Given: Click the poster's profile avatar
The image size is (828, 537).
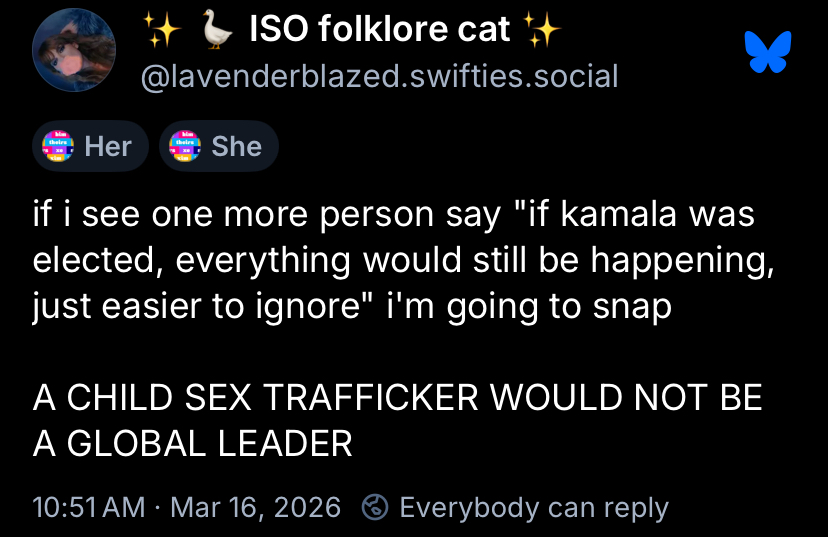Looking at the screenshot, I should tap(73, 52).
